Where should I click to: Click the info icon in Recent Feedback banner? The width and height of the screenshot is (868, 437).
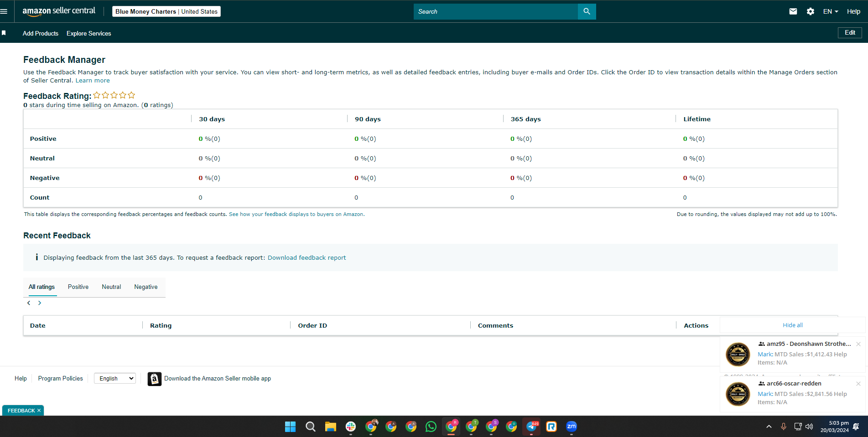pos(36,257)
